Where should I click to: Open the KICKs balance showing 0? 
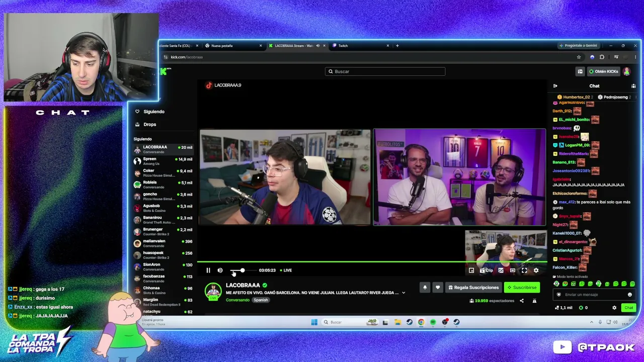[584, 308]
